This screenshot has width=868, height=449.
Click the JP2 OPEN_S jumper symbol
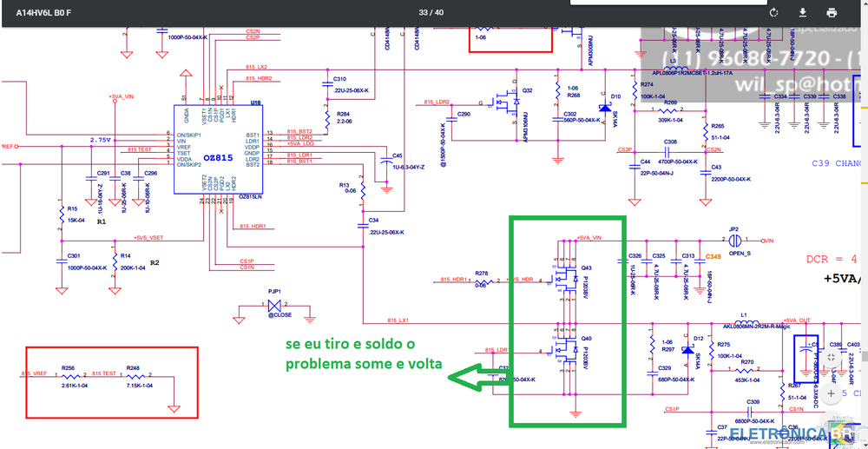click(733, 240)
